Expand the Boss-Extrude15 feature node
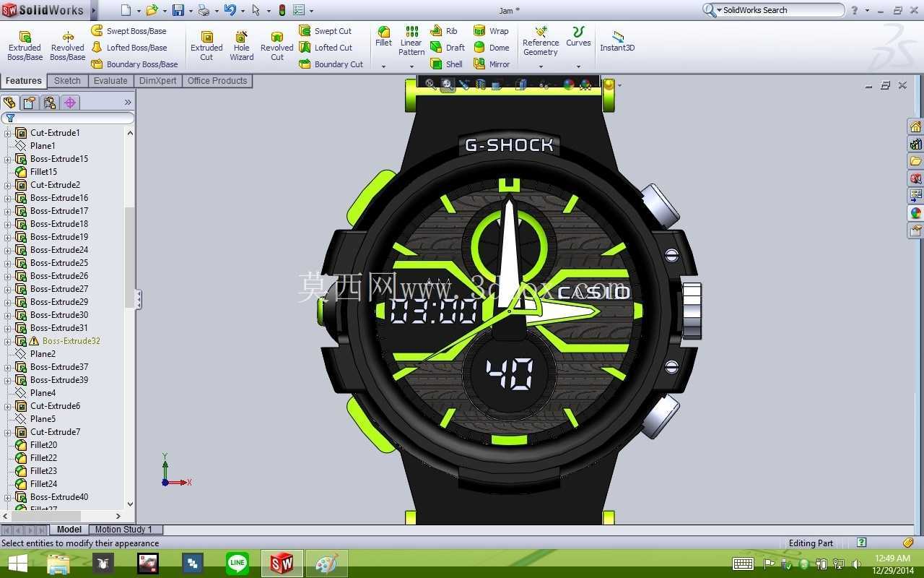The image size is (924, 578). click(7, 159)
